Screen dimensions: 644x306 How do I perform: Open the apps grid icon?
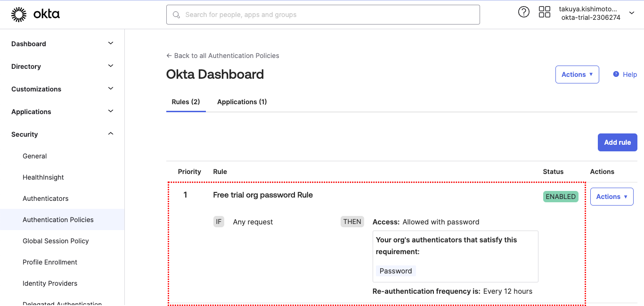coord(544,12)
